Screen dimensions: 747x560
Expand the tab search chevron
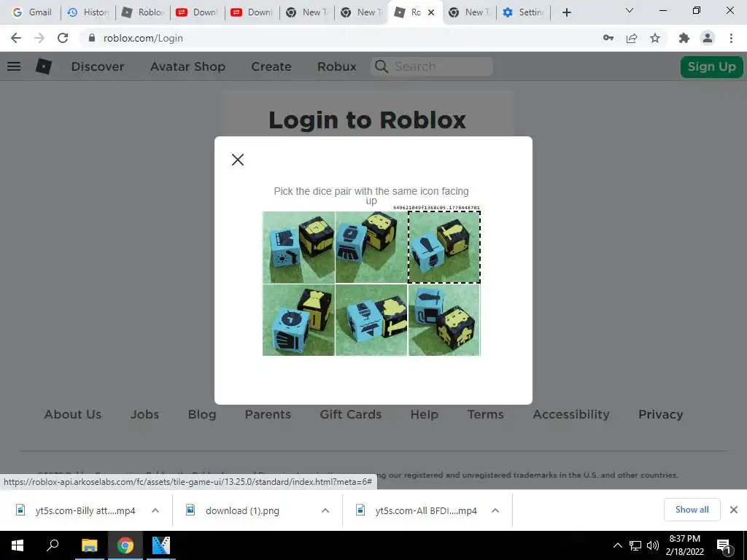tap(630, 10)
